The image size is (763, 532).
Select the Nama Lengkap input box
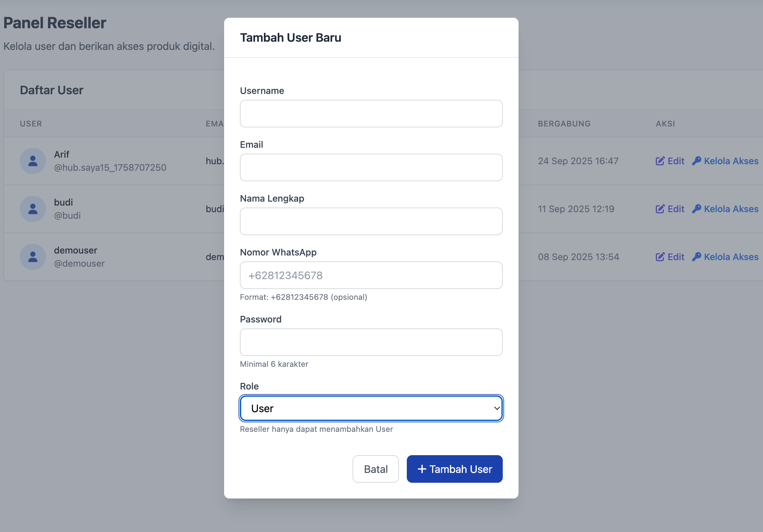coord(371,221)
